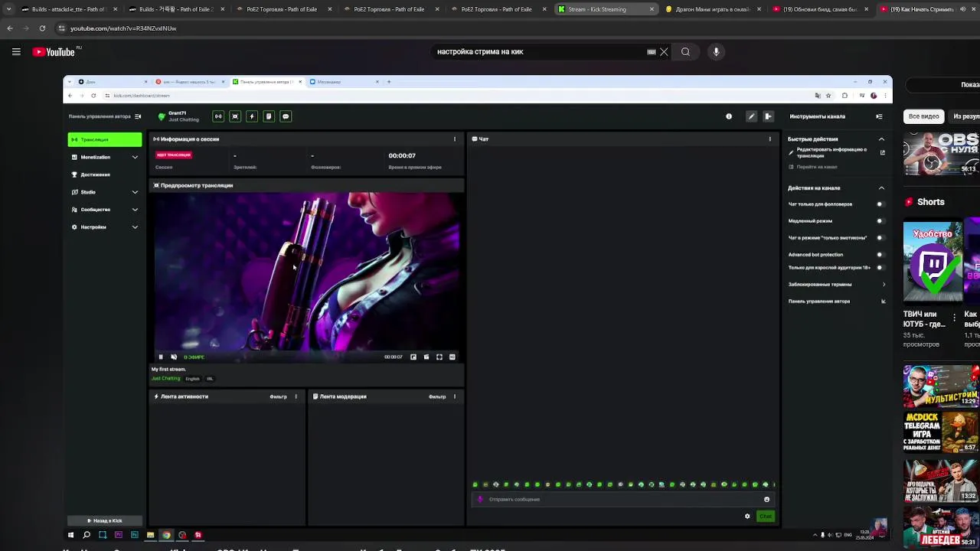Collapse the Kick creator panel sidebar
The height and width of the screenshot is (551, 980).
(x=138, y=116)
